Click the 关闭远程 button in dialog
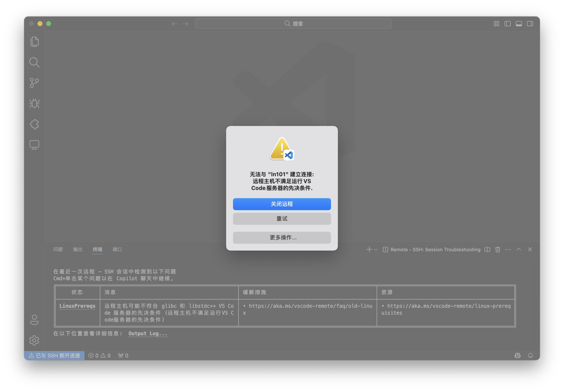Viewport: 564px width, 392px height. (282, 204)
